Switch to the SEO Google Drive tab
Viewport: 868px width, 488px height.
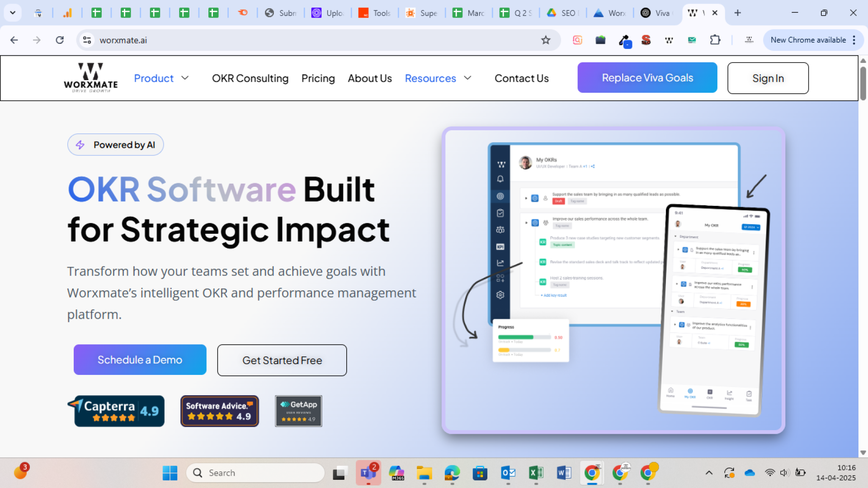[x=562, y=13]
